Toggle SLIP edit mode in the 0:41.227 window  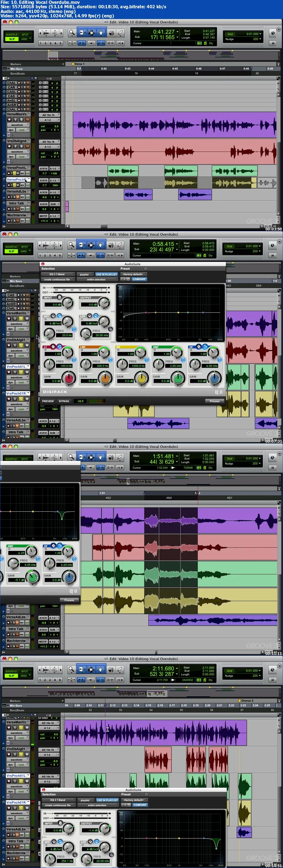click(x=12, y=39)
